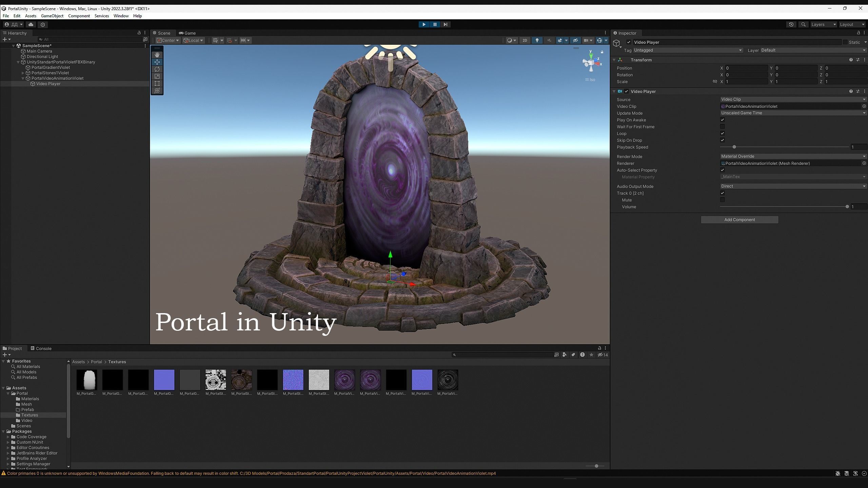868x488 pixels.
Task: Open the Video folder in Project
Action: point(26,421)
